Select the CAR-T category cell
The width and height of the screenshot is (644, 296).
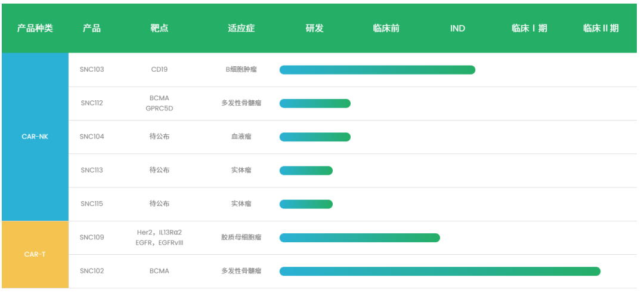(x=35, y=254)
